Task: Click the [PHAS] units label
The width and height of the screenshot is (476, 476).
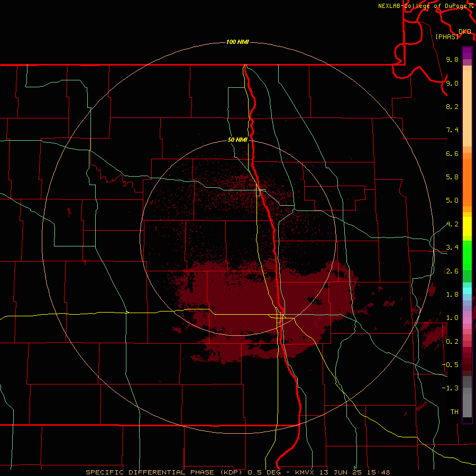Action: tap(447, 36)
